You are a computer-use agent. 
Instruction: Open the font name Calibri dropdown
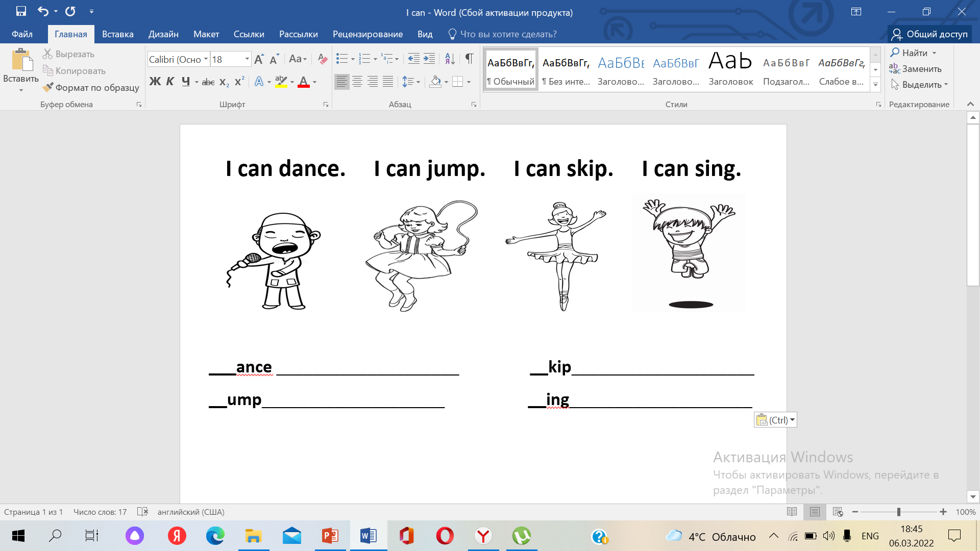(206, 59)
